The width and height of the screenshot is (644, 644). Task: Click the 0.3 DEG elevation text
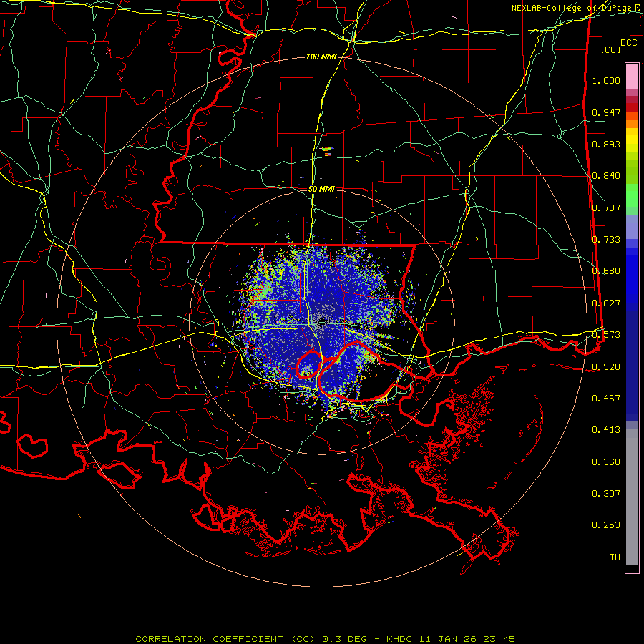click(x=344, y=639)
